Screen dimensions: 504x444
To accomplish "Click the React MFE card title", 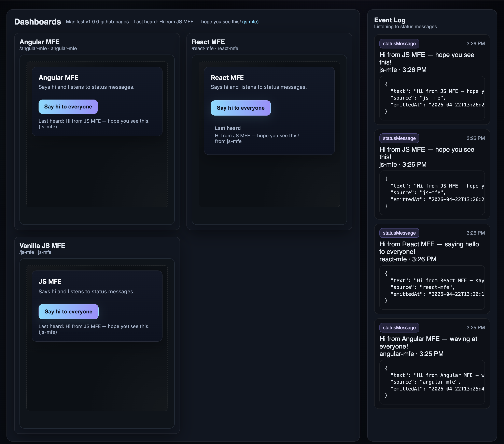I will 208,42.
